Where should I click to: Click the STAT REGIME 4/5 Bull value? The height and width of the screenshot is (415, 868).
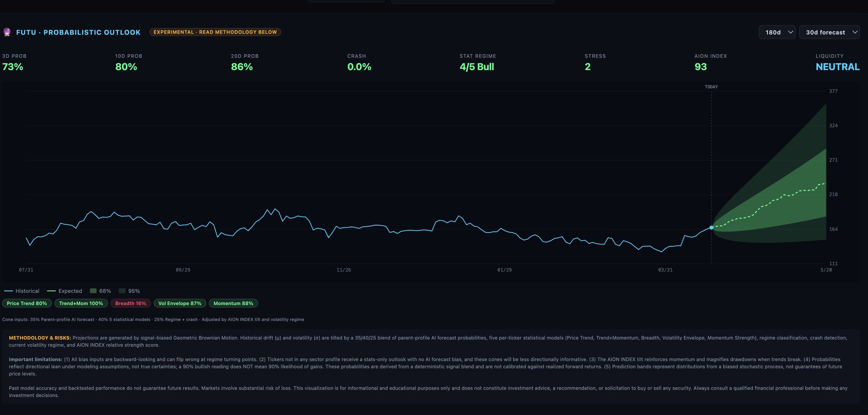coord(477,66)
